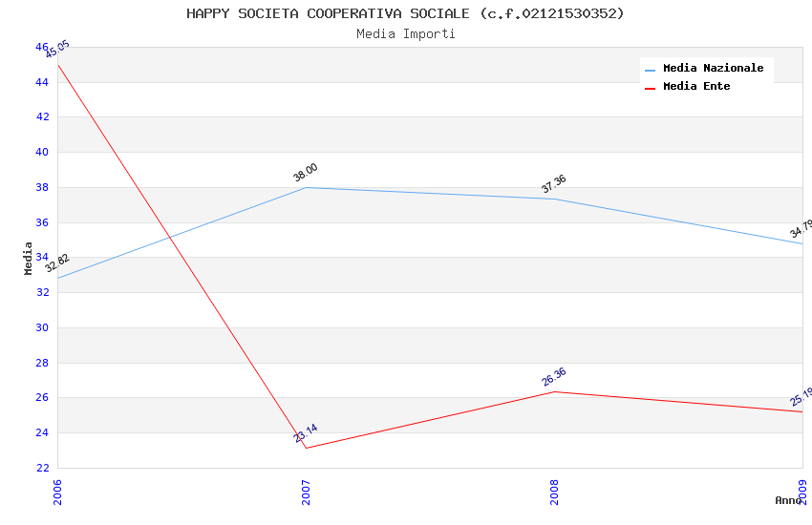This screenshot has height=525, width=812.
Task: Click the Anno x-axis title
Action: 788,500
